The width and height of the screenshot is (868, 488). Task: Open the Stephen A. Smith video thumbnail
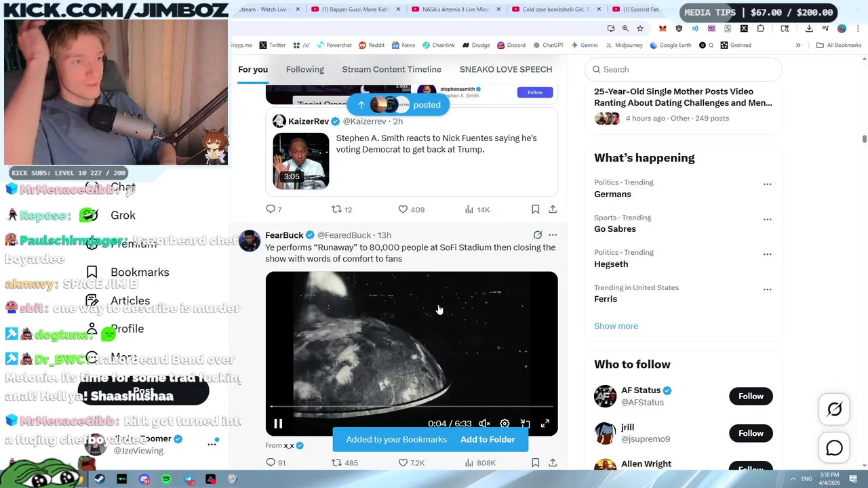[x=301, y=161]
